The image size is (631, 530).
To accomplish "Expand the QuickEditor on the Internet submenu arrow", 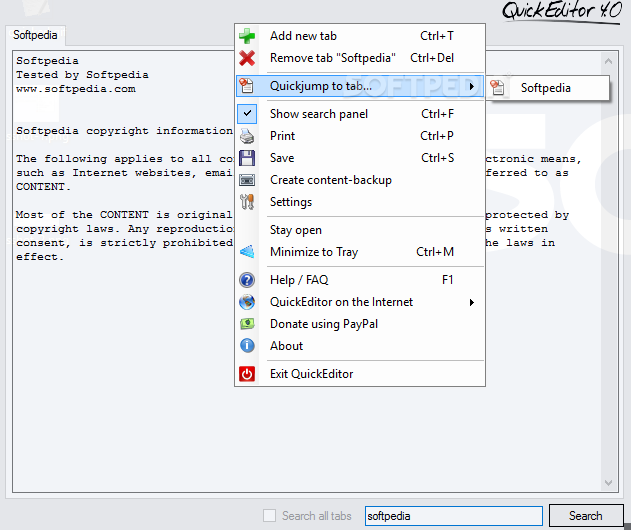I will 472,302.
